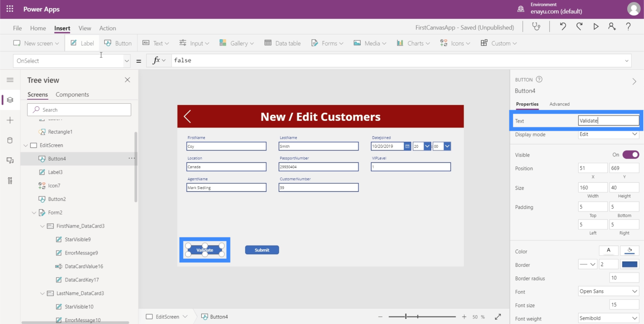
Task: Switch to the Advanced tab
Action: [559, 104]
